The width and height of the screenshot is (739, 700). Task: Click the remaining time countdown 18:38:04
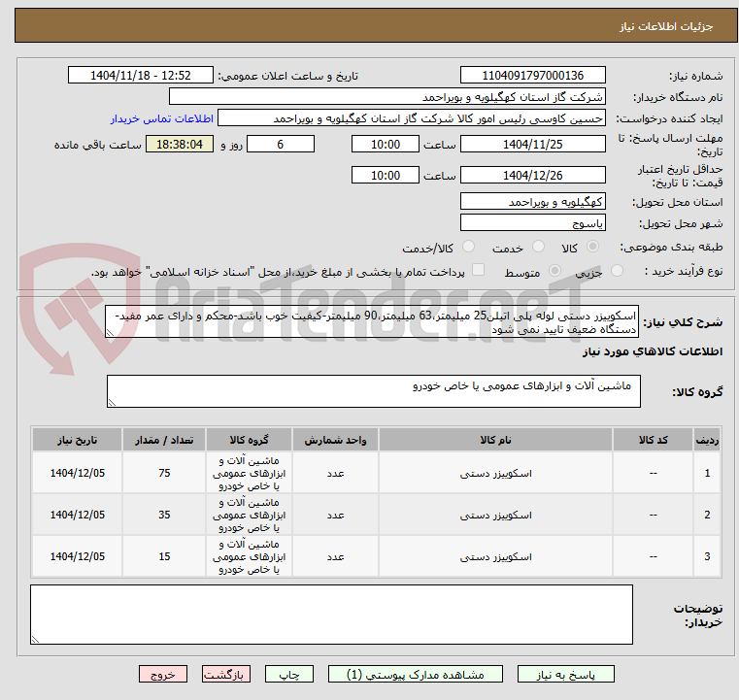point(179,144)
